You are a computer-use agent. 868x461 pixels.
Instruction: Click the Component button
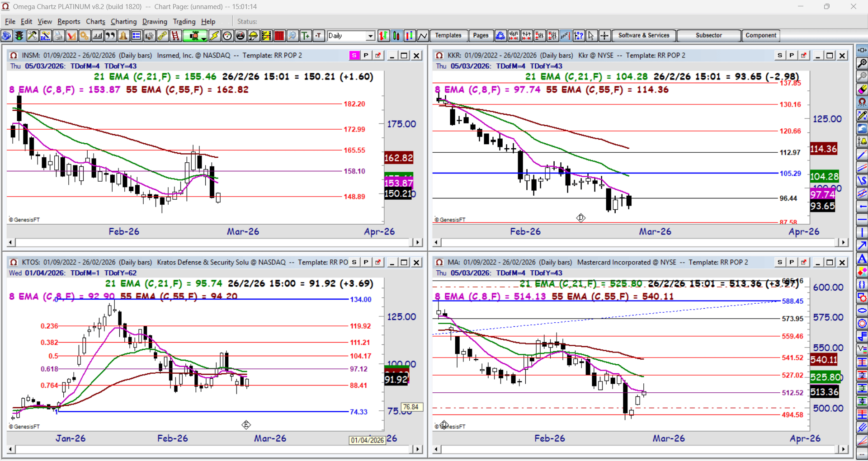pyautogui.click(x=761, y=36)
